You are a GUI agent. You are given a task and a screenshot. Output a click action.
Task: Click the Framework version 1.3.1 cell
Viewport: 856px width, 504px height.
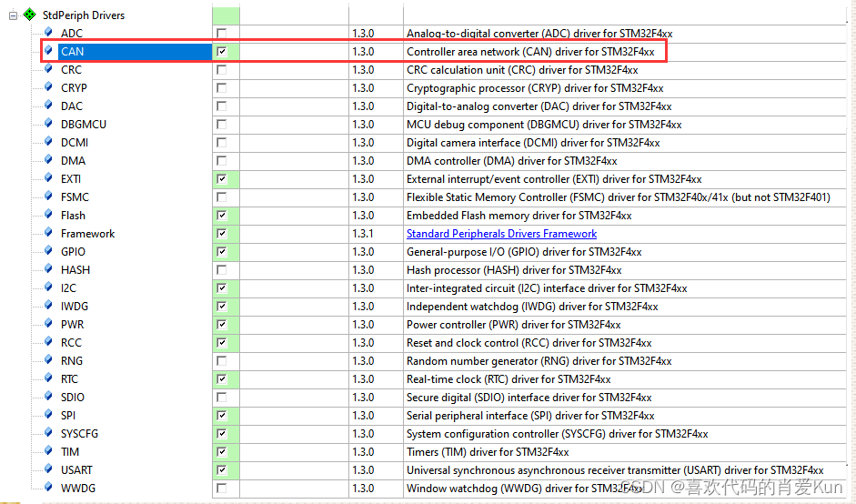tap(363, 234)
